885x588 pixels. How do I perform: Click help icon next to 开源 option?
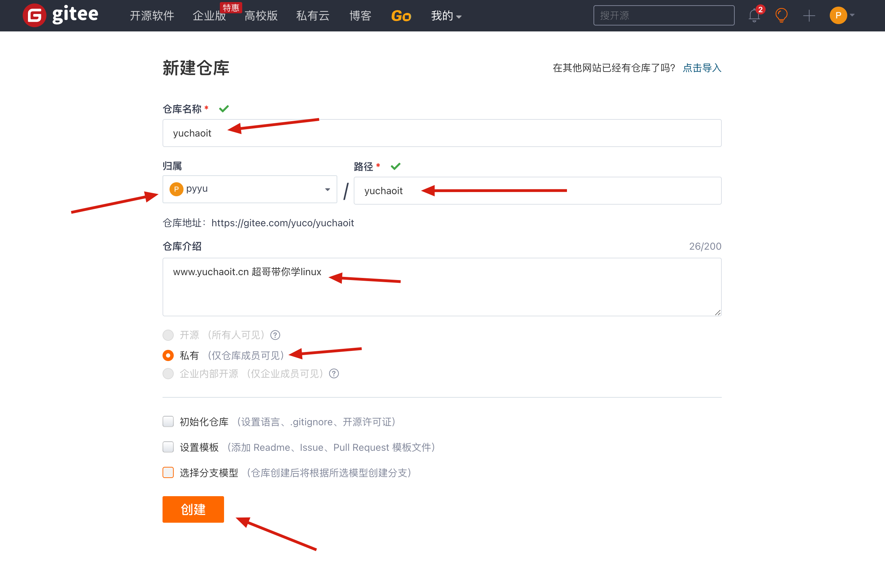coord(275,335)
